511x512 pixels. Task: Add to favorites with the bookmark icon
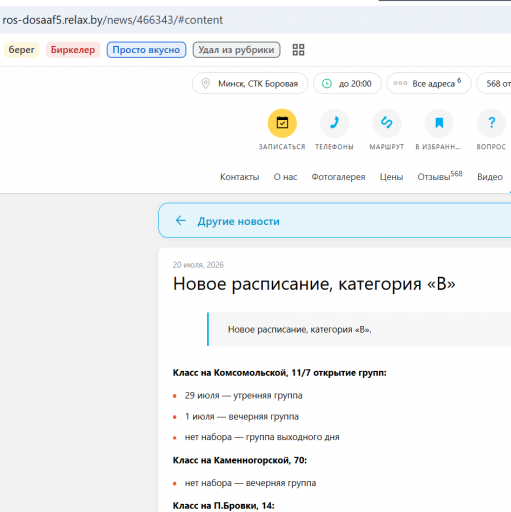pyautogui.click(x=439, y=123)
